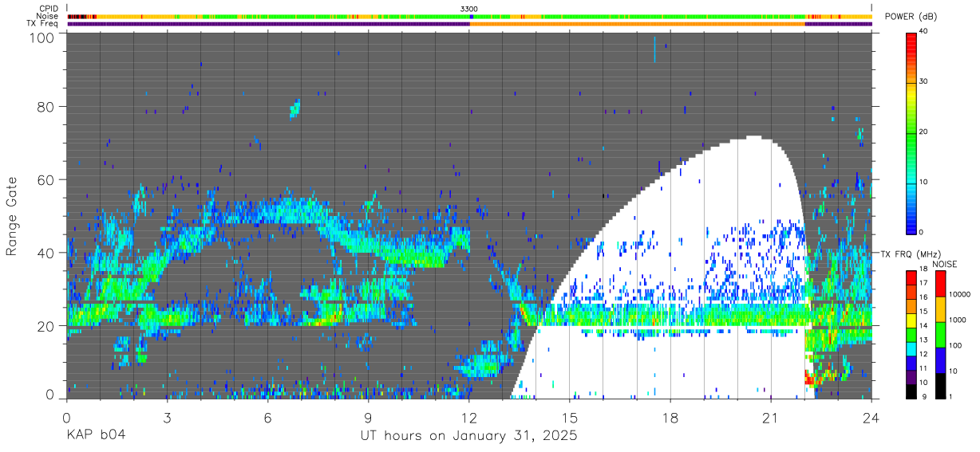Image resolution: width=980 pixels, height=452 pixels.
Task: Click the orange segment of the TX Freq strip
Action: tap(638, 24)
